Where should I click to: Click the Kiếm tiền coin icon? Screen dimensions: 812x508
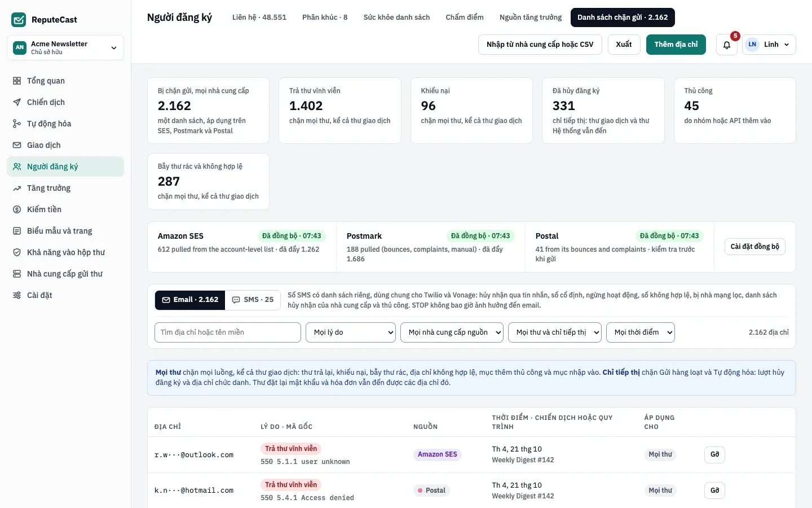17,209
